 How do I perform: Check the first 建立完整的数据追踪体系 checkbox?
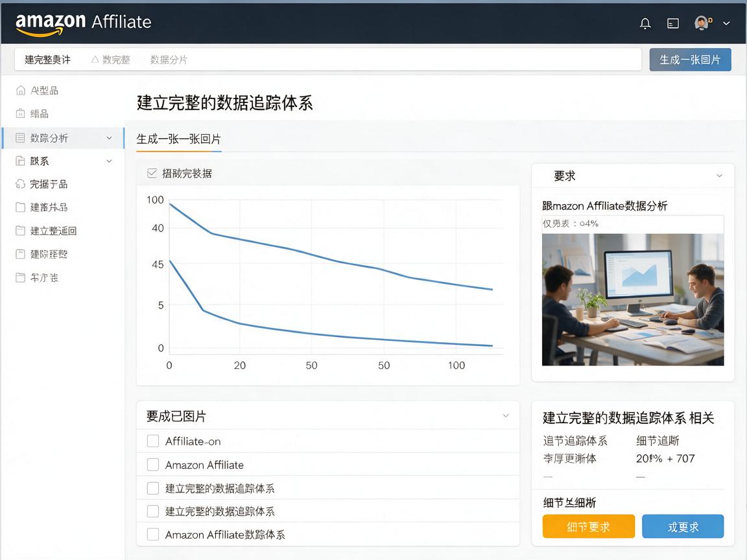153,488
